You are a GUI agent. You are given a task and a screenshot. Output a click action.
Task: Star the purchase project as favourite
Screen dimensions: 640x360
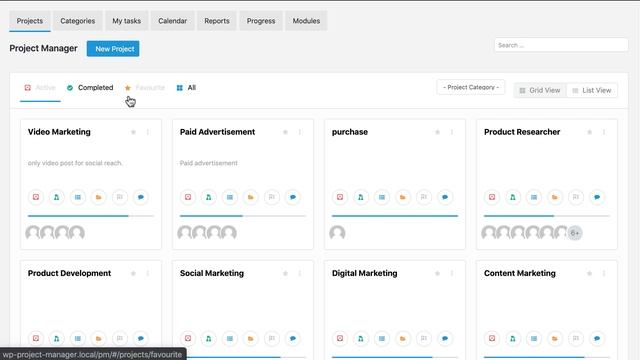[x=438, y=132]
